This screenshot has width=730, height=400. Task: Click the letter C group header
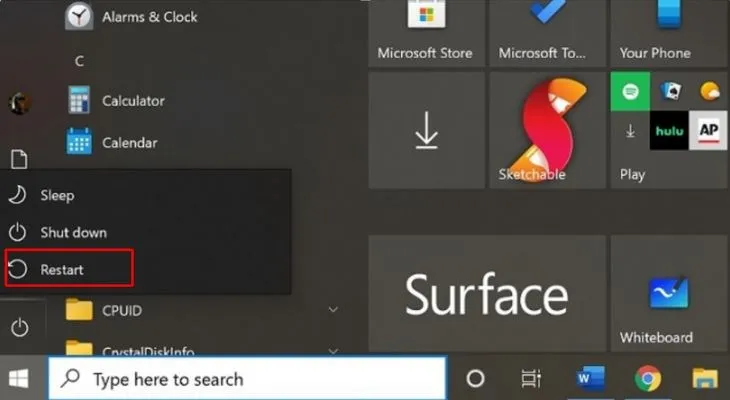click(79, 61)
